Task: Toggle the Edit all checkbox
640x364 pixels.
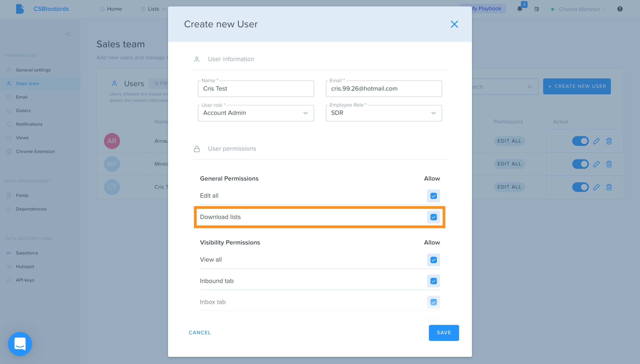Action: tap(433, 196)
